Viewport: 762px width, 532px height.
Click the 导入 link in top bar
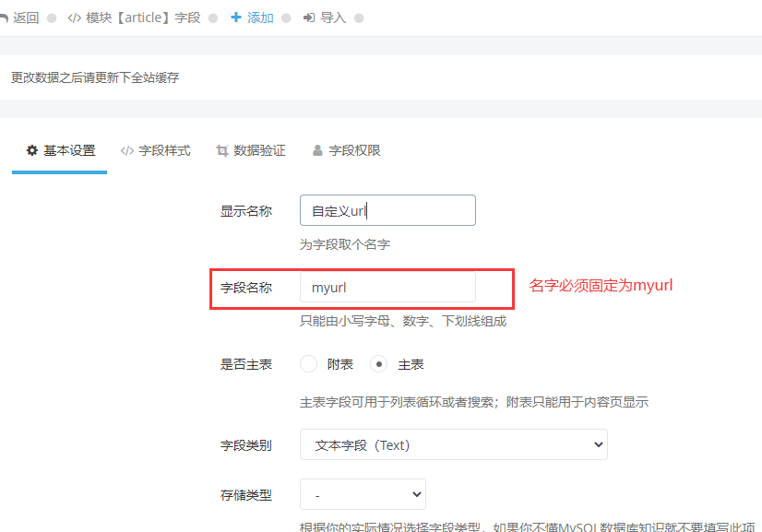(x=325, y=18)
